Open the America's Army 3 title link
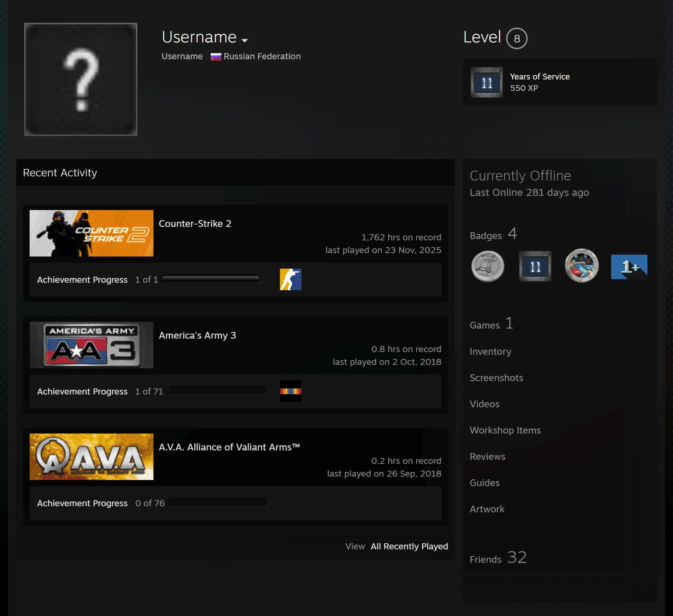This screenshot has height=616, width=673. 197,336
